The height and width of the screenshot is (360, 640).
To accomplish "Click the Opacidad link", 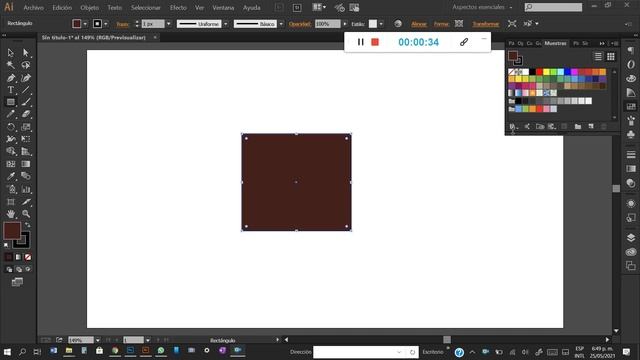I will pos(300,24).
